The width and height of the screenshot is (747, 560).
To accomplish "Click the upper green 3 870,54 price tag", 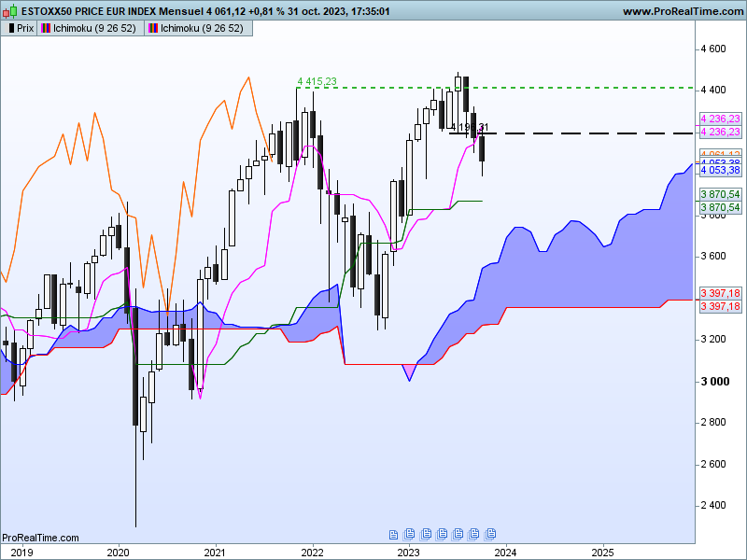I will pos(720,194).
